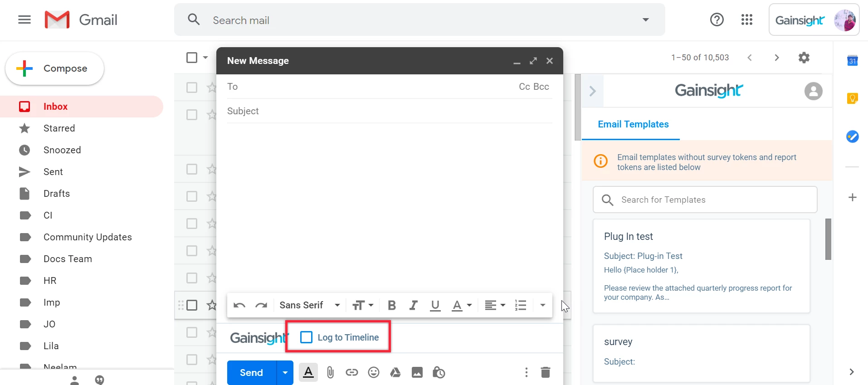Attach files with paperclip icon
868x385 pixels.
tap(330, 372)
